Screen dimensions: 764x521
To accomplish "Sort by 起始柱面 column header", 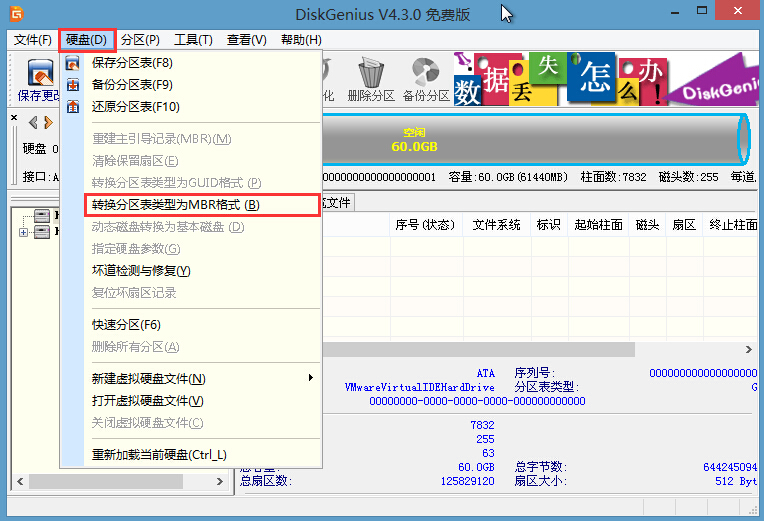I will [x=598, y=225].
